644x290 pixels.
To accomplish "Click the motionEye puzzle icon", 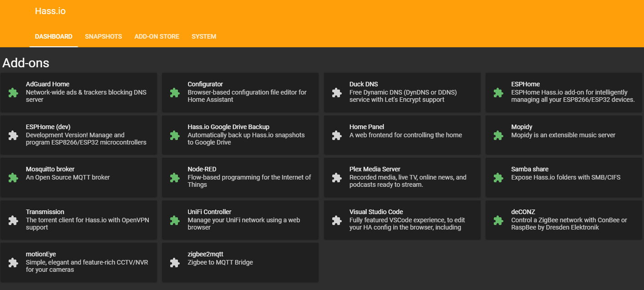I will pos(13,263).
